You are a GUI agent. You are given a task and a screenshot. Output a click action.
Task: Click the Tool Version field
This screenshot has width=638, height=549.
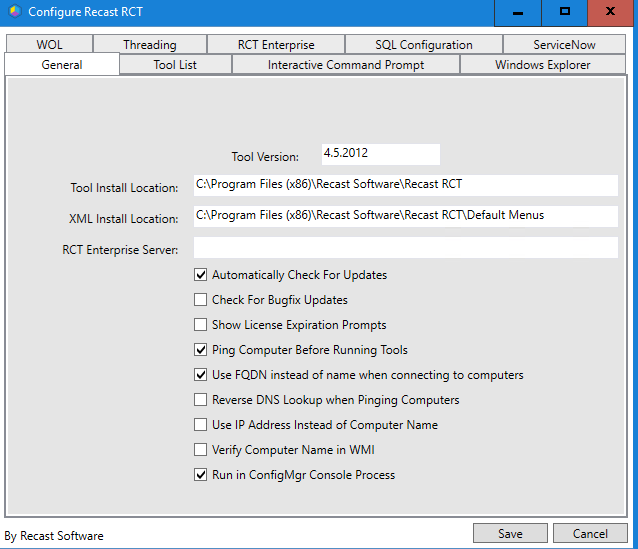tap(380, 154)
